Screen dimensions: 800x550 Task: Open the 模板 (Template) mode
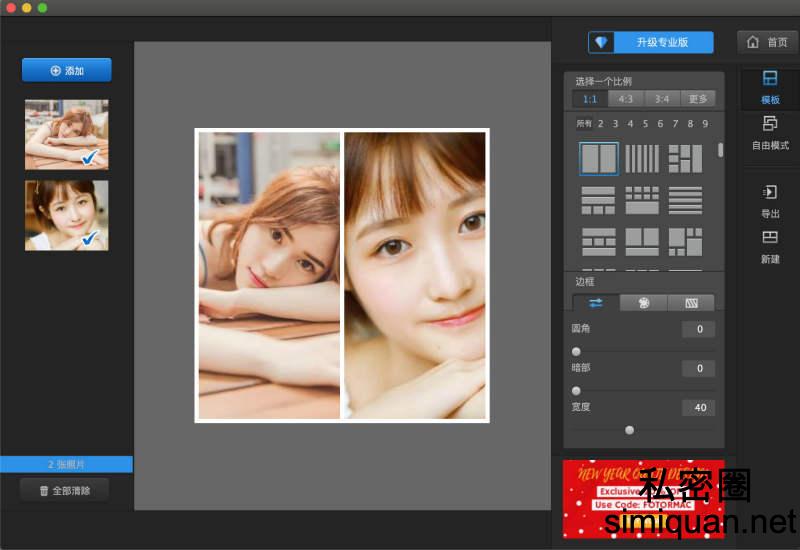(770, 87)
